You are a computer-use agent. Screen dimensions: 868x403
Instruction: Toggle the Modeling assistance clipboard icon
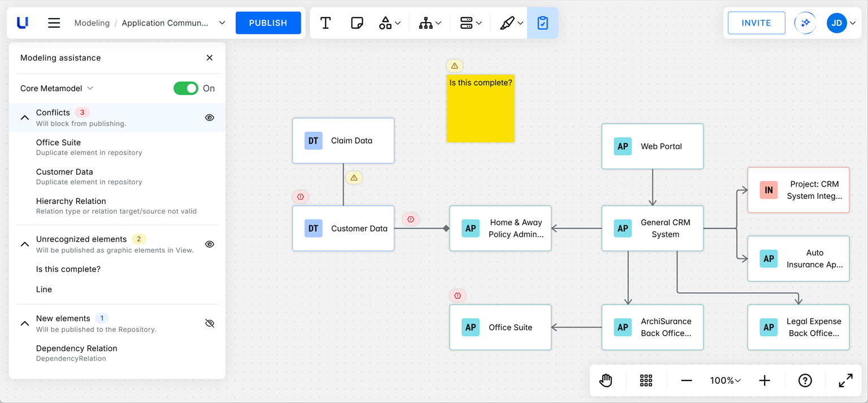pyautogui.click(x=542, y=23)
